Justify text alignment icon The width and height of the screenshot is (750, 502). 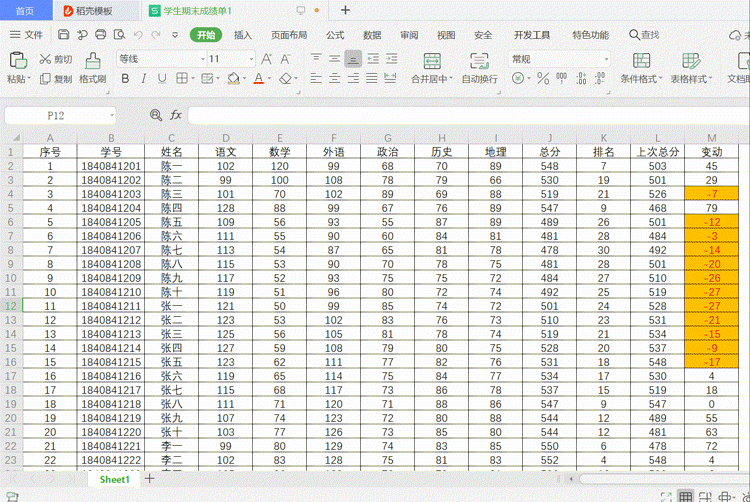pyautogui.click(x=372, y=78)
